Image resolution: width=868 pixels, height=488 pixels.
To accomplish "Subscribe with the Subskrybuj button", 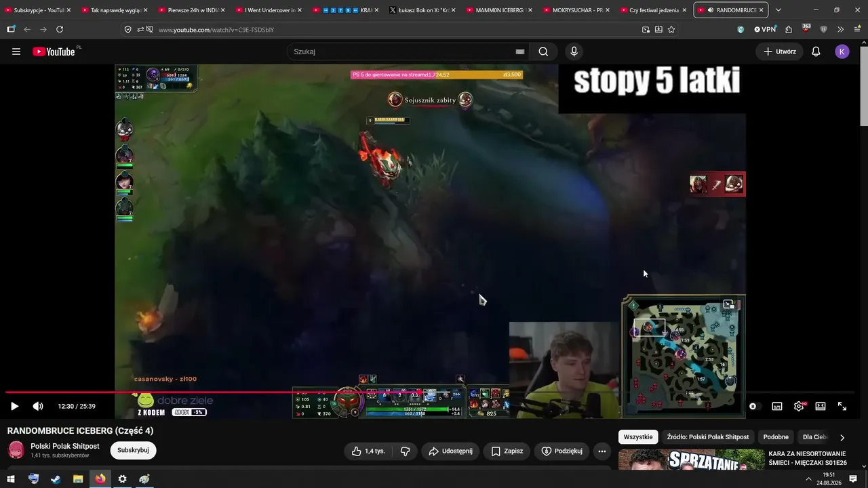I will pos(133,450).
